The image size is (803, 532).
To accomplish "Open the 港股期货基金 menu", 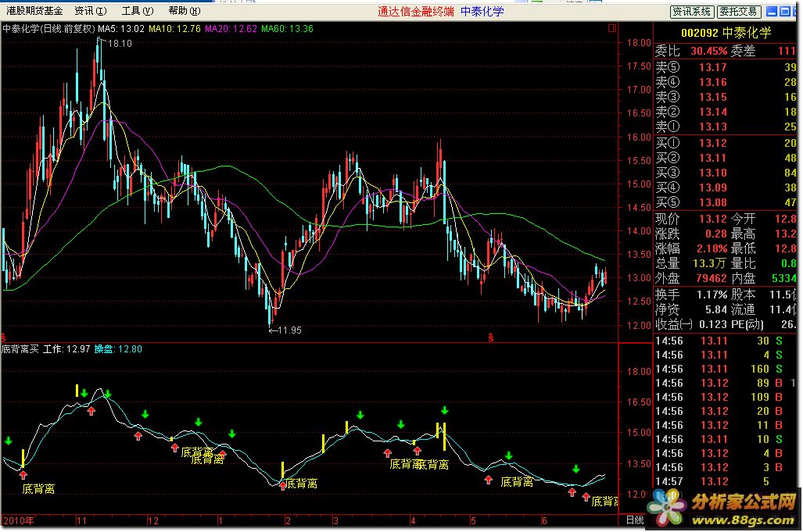I will click(34, 11).
